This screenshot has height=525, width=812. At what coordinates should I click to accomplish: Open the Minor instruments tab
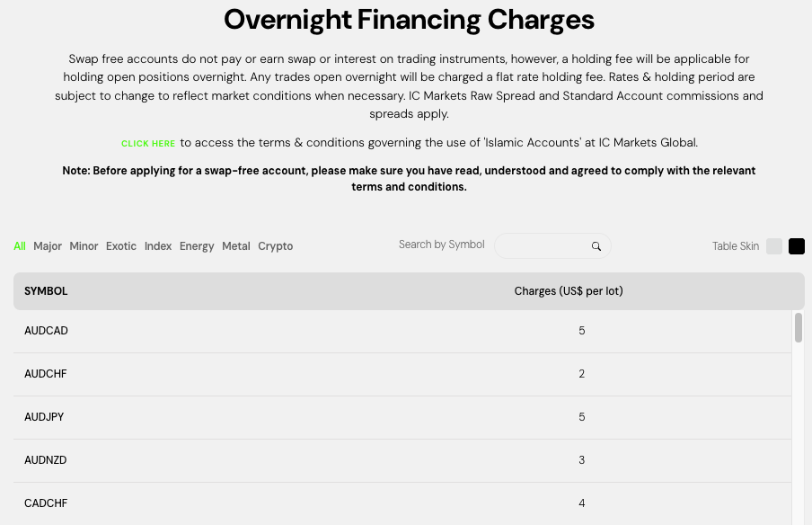tap(84, 245)
